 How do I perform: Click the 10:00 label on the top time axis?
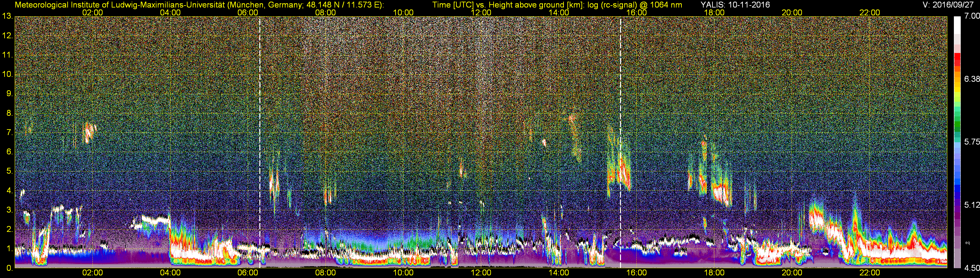pos(403,12)
